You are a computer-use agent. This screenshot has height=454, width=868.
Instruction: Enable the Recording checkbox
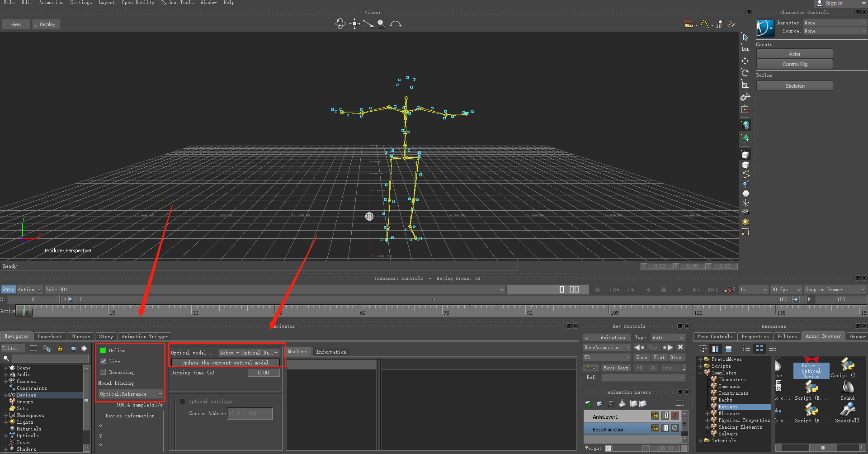103,372
